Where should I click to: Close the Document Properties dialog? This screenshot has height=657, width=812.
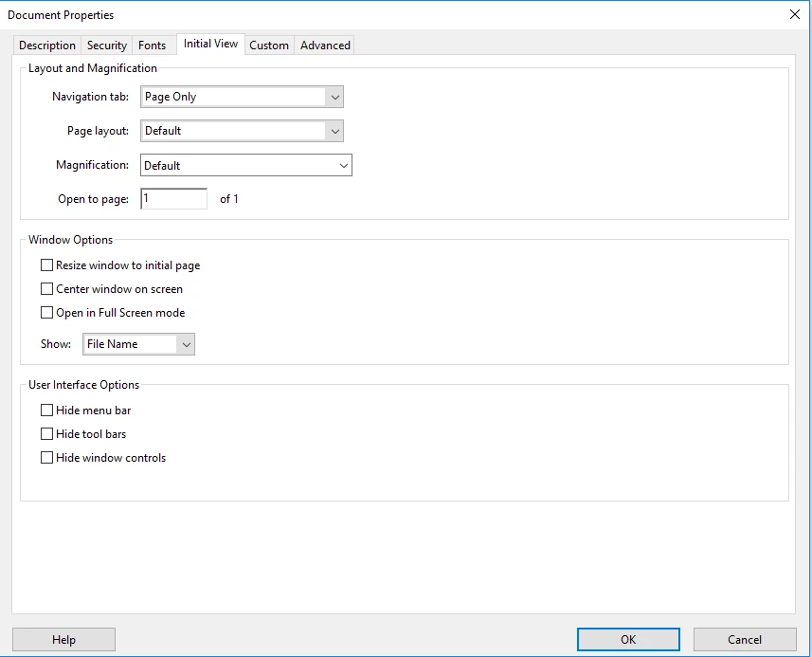795,14
